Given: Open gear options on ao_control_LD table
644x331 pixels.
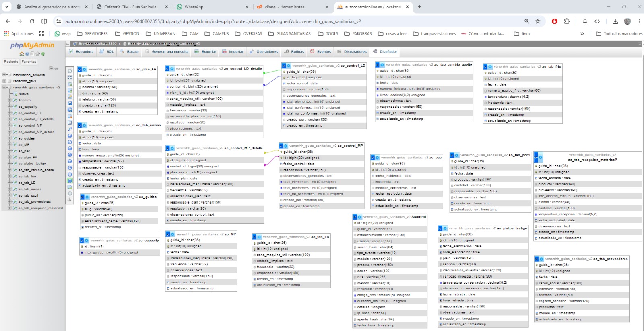Looking at the screenshot, I should (289, 66).
